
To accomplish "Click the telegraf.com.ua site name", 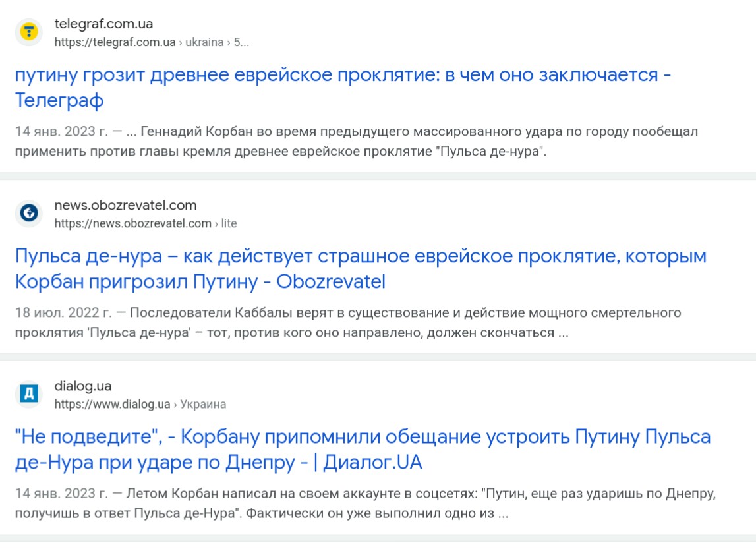I will click(103, 24).
